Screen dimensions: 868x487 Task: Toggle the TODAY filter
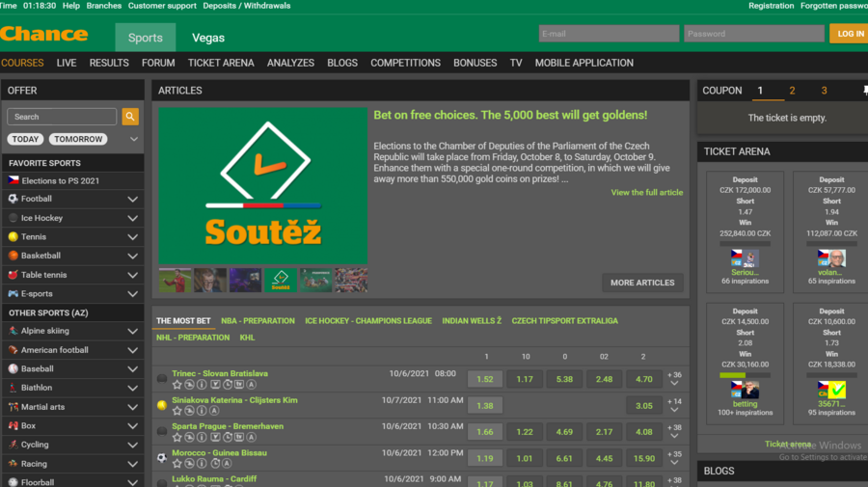point(25,139)
